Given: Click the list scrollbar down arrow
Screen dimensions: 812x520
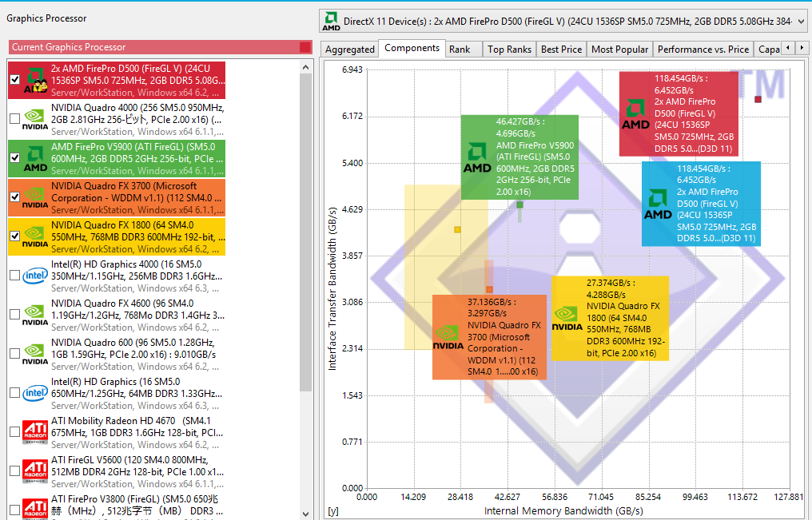Looking at the screenshot, I should (x=305, y=514).
